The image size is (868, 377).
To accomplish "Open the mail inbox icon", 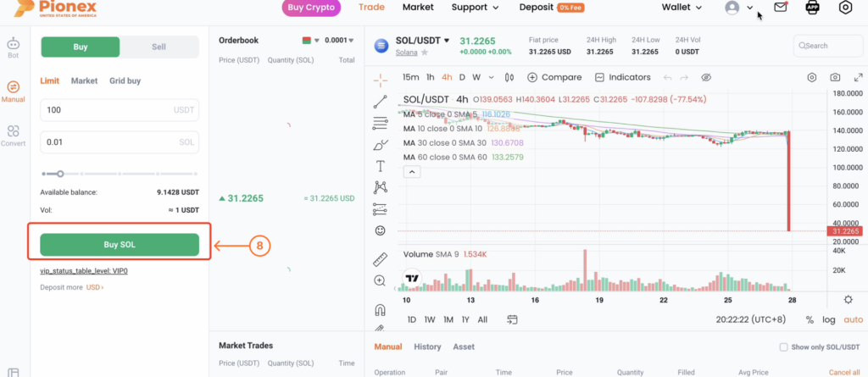I will [x=781, y=7].
